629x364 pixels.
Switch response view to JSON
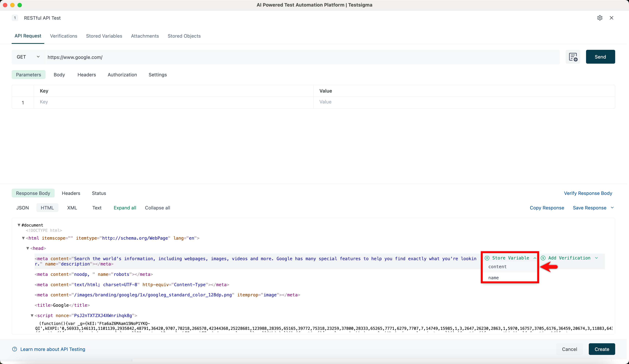point(22,207)
